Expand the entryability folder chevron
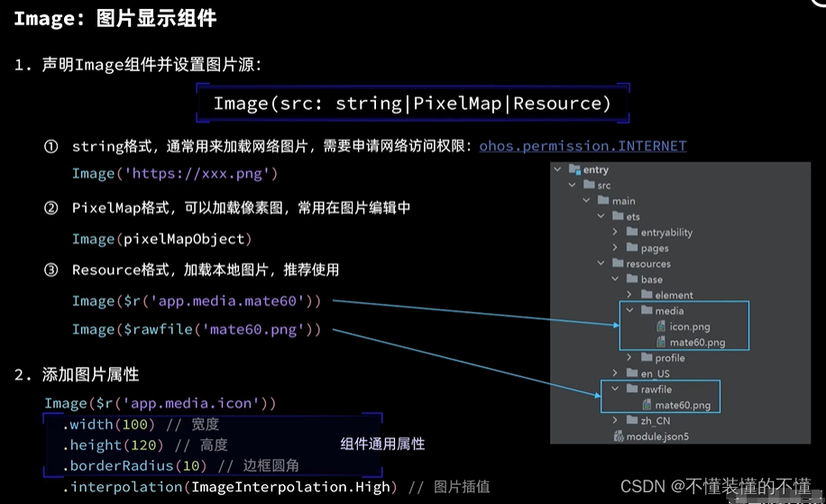 [615, 232]
